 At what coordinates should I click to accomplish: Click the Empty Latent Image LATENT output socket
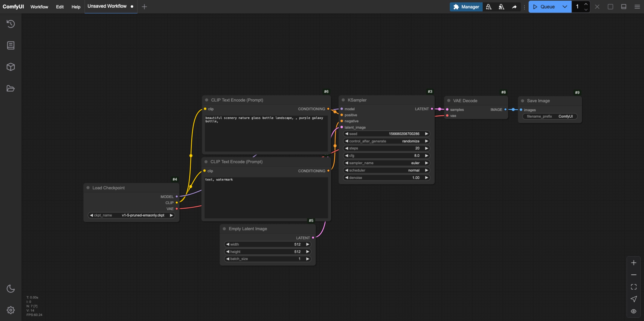tap(313, 237)
